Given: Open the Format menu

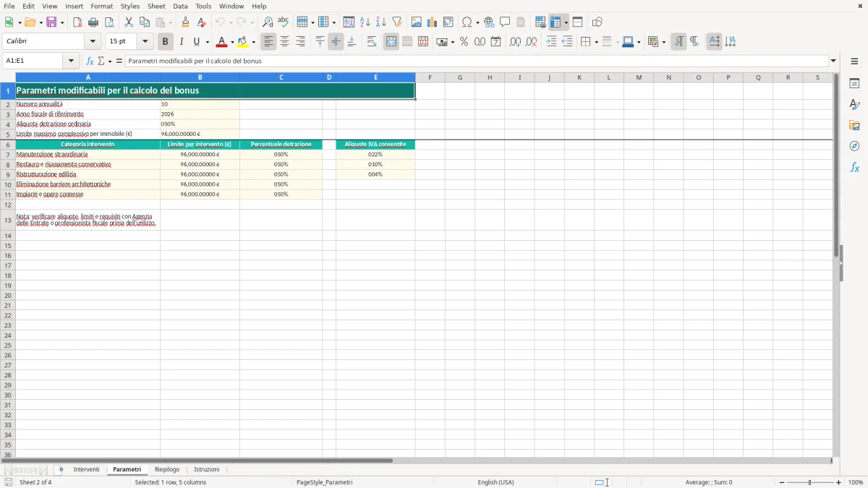Looking at the screenshot, I should [x=102, y=6].
